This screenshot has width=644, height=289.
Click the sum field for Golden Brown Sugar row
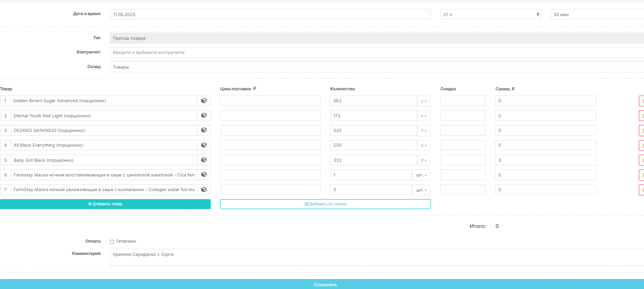546,101
